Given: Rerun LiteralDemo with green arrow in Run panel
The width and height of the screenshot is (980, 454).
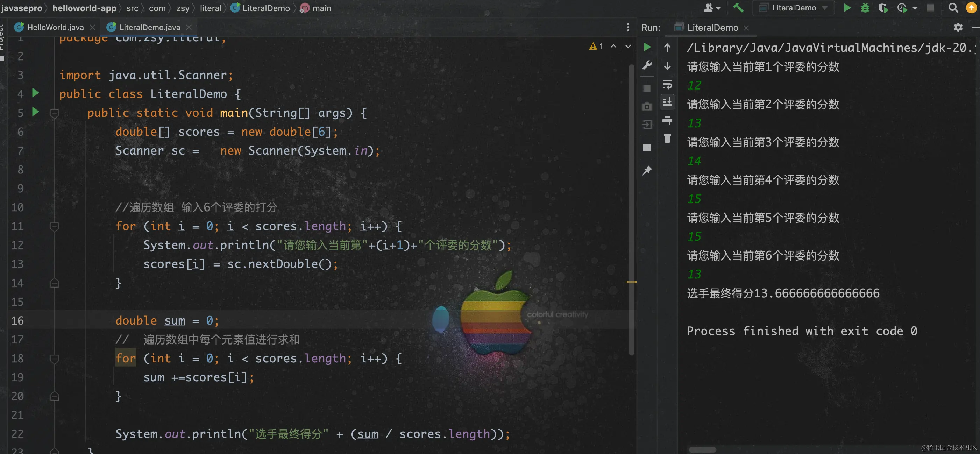Looking at the screenshot, I should (x=647, y=47).
